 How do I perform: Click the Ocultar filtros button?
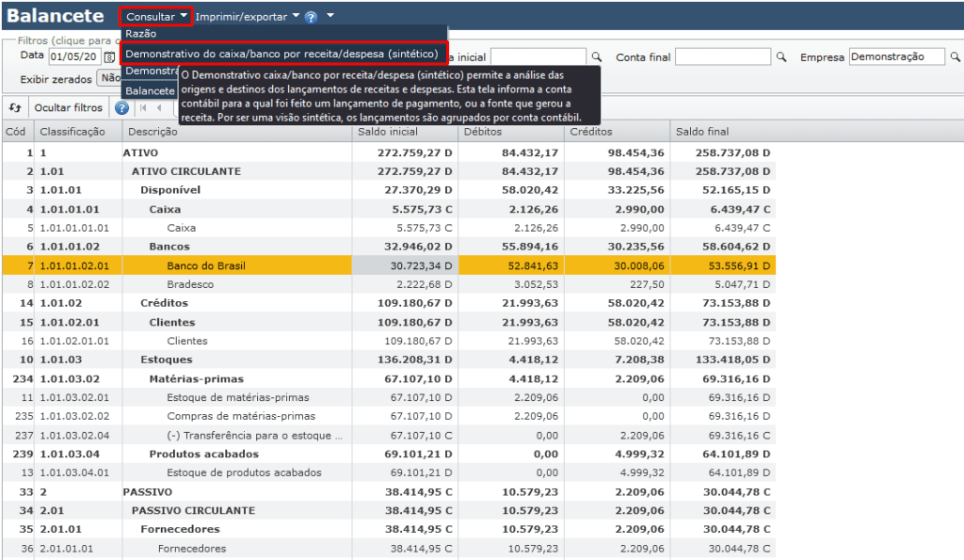pyautogui.click(x=68, y=107)
